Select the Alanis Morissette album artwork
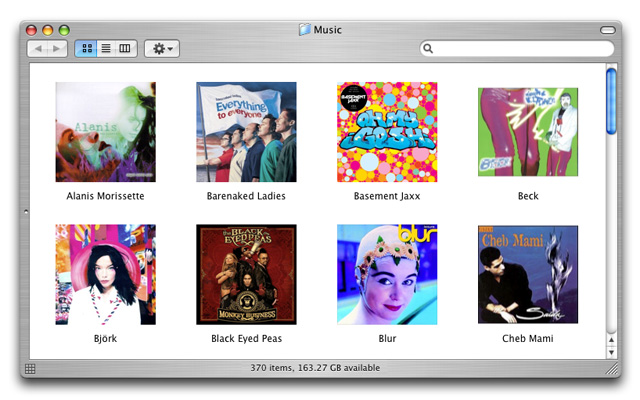 tap(105, 132)
